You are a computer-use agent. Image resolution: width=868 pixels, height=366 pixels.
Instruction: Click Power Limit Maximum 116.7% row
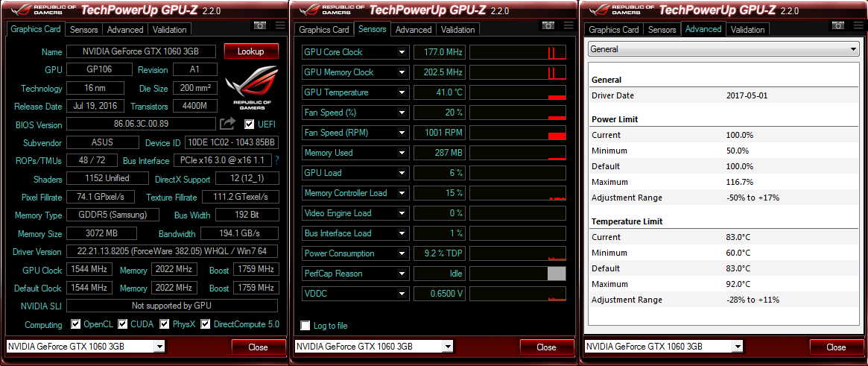click(724, 182)
